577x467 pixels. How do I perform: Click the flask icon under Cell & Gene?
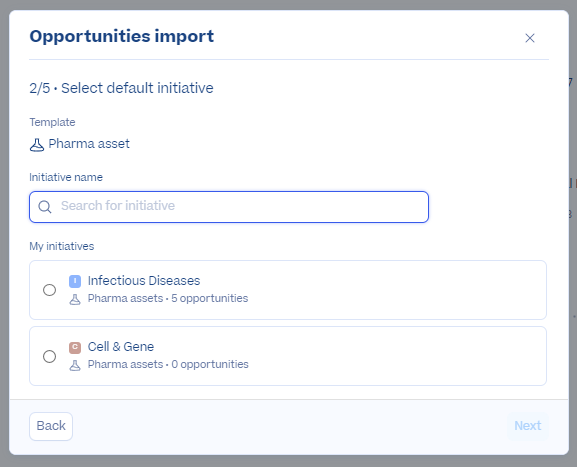(75, 365)
